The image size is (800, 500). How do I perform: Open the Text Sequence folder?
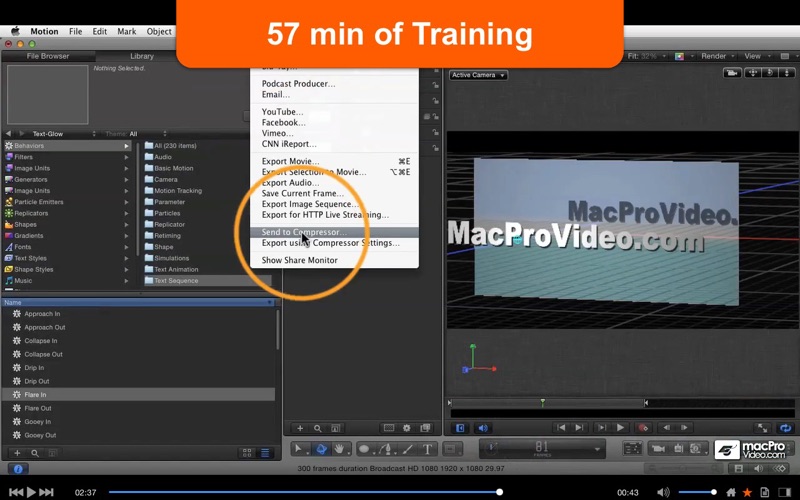click(207, 281)
